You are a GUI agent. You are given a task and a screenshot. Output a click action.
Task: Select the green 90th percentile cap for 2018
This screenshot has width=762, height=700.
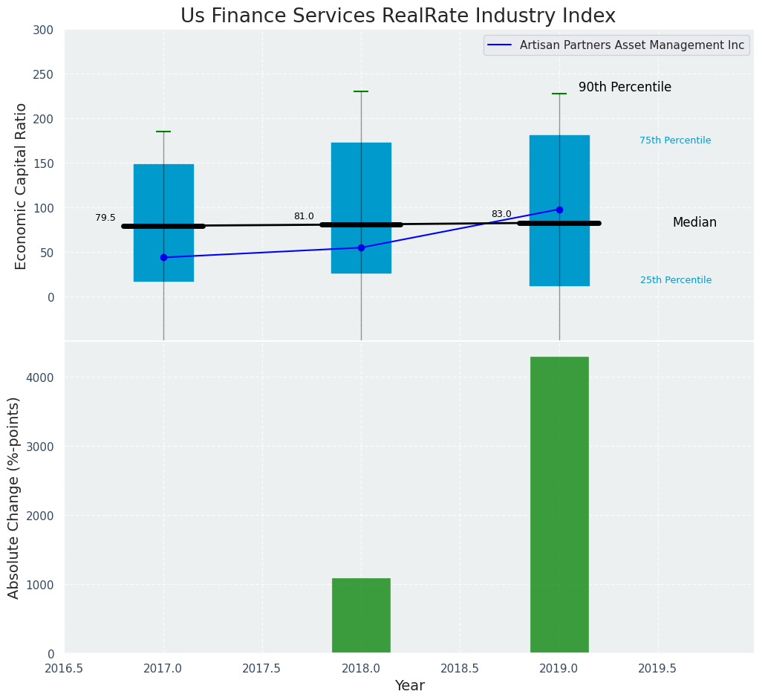361,91
